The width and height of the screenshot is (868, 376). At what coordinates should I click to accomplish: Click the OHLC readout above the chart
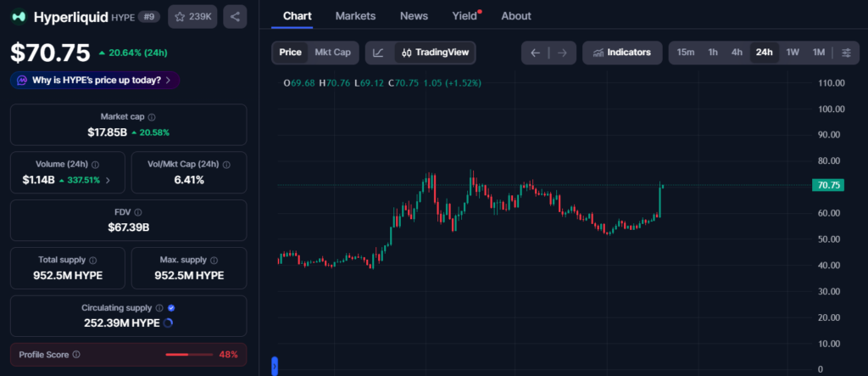[x=382, y=83]
